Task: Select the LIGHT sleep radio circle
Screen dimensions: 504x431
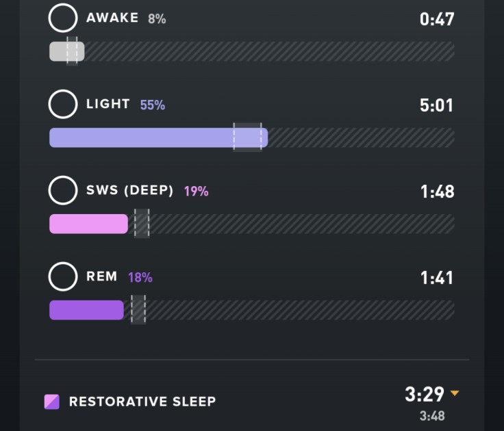Action: [63, 104]
